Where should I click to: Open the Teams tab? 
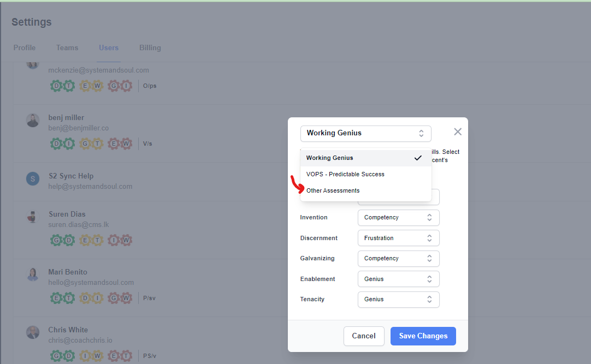click(67, 48)
